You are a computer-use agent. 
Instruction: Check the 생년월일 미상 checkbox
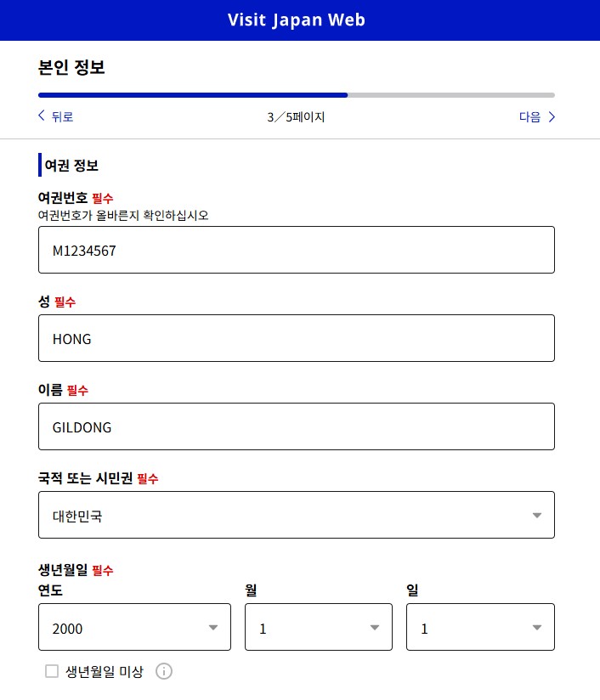52,671
